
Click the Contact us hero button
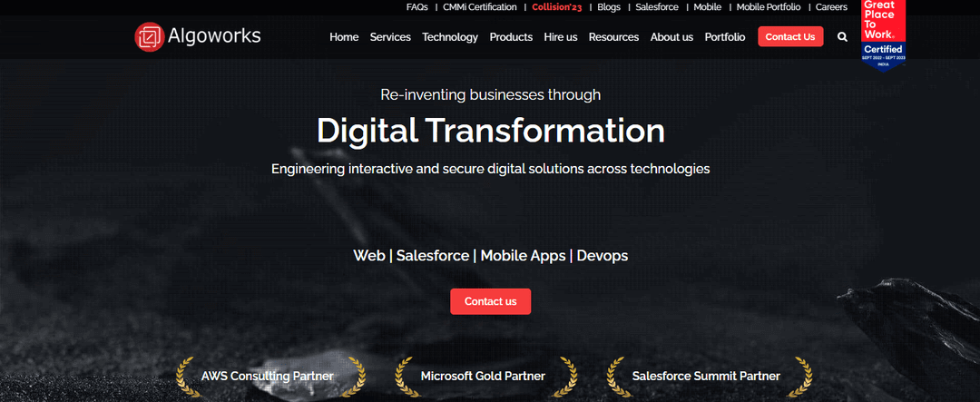[x=491, y=301]
